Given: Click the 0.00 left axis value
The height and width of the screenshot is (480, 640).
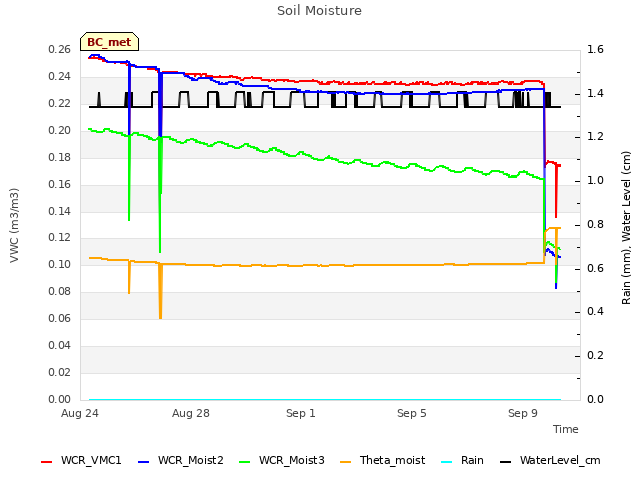Looking at the screenshot, I should (x=60, y=399).
